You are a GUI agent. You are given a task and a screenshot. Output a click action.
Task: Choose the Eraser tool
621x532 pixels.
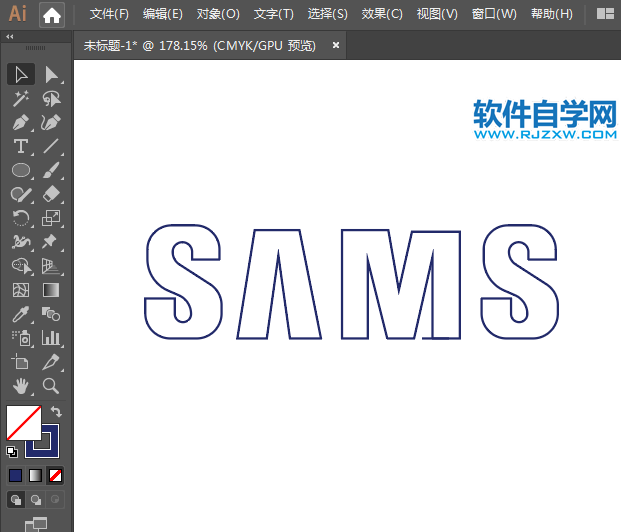[x=51, y=194]
